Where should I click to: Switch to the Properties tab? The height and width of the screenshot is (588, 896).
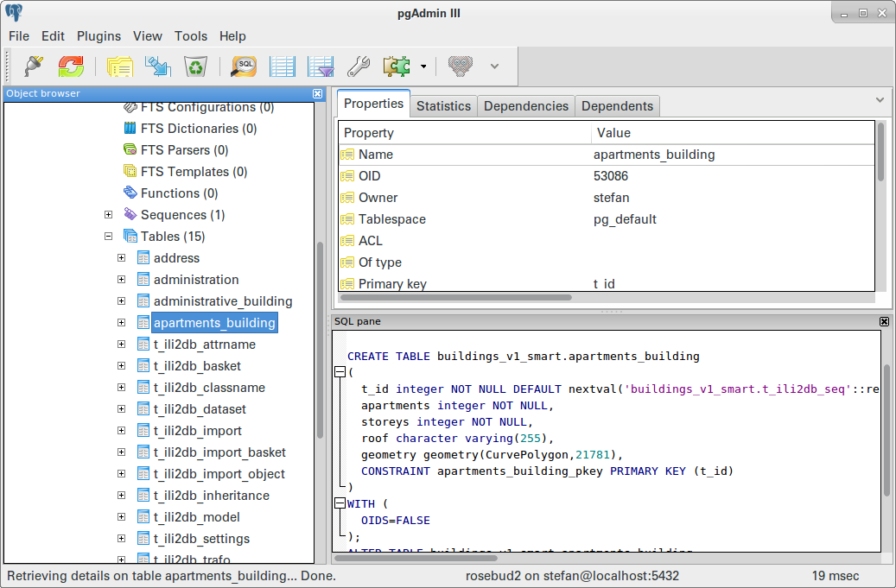(x=374, y=104)
